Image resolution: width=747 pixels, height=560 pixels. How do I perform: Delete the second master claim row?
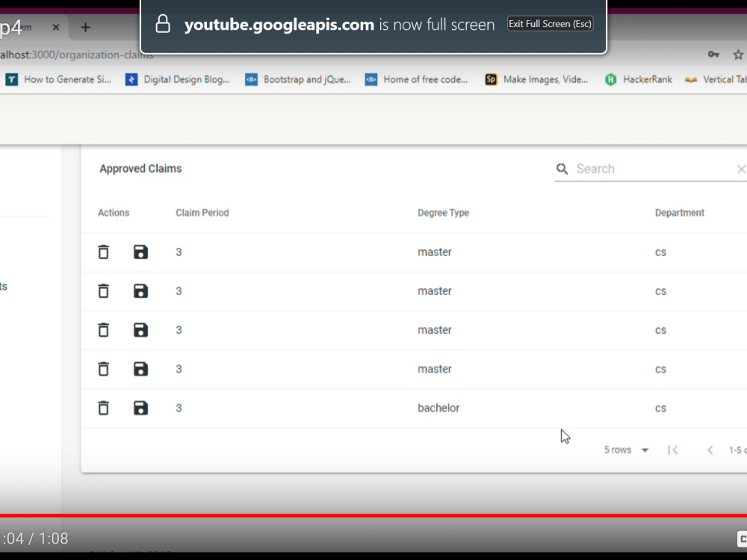pyautogui.click(x=103, y=291)
